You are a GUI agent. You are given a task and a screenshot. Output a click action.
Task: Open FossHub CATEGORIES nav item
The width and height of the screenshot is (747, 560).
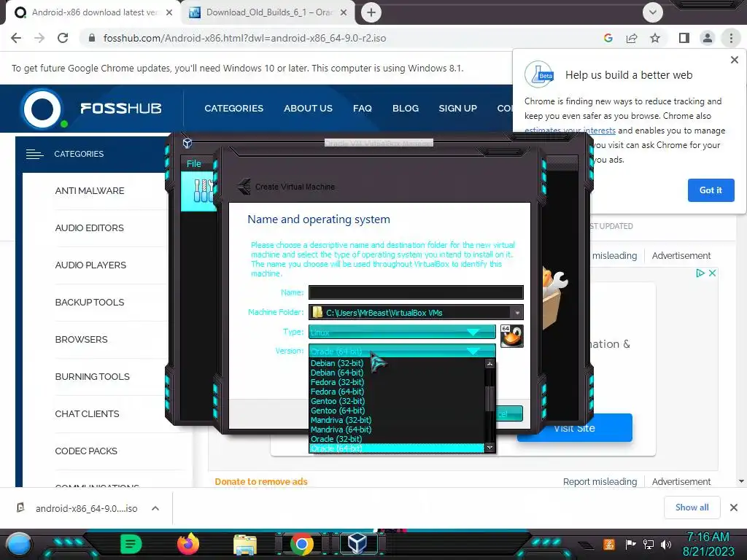tap(234, 109)
